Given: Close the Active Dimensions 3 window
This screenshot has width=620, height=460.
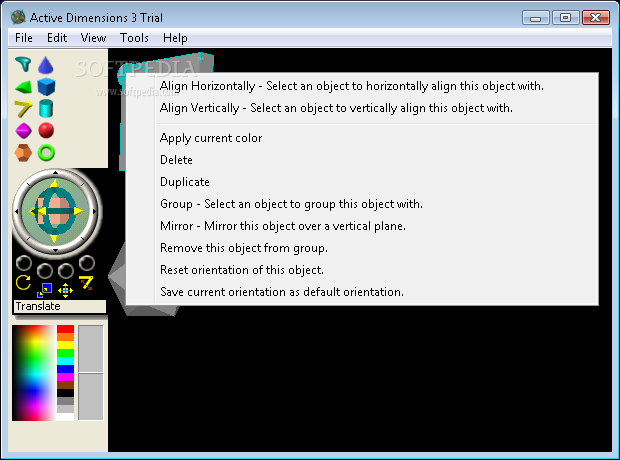Looking at the screenshot, I should tap(596, 18).
